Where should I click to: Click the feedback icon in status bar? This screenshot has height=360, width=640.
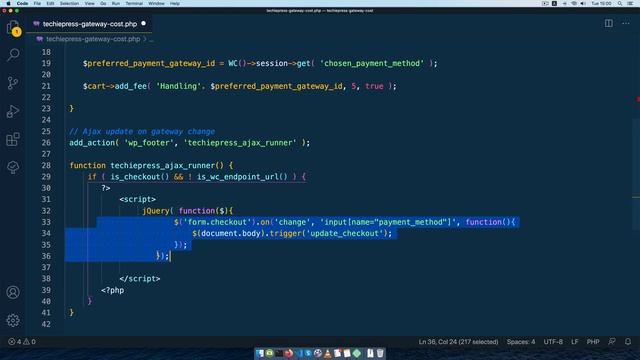(612, 342)
